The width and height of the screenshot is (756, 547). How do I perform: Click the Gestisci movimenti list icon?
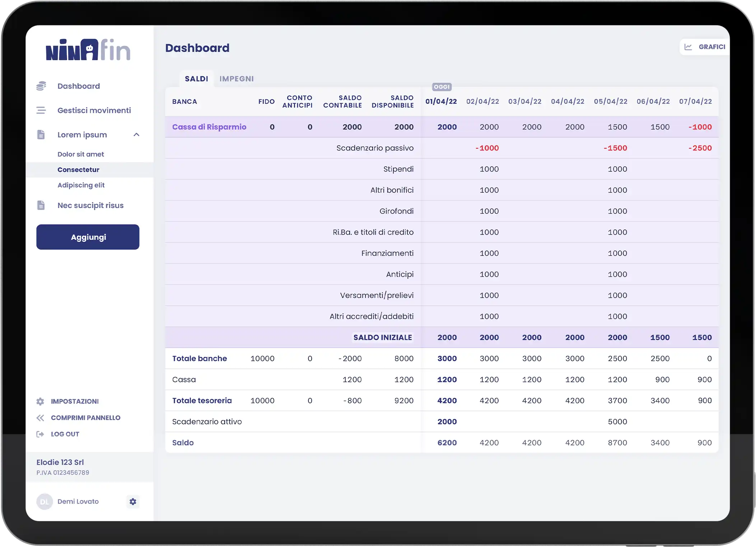point(41,110)
